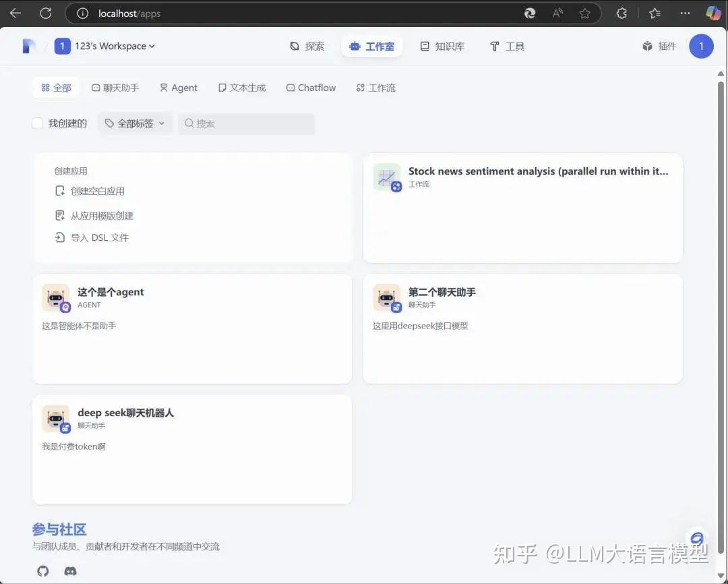
Task: Select the Chatflow filter tab
Action: pos(311,88)
